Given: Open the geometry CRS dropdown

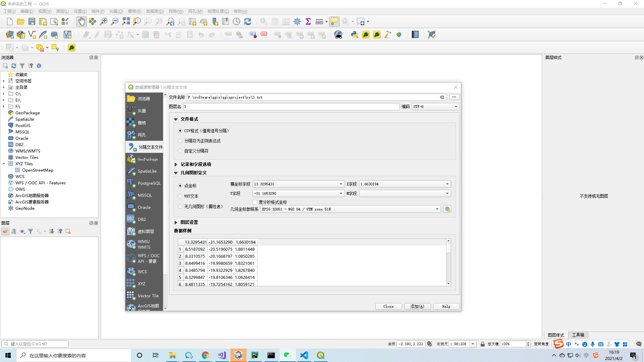Looking at the screenshot, I should point(351,209).
